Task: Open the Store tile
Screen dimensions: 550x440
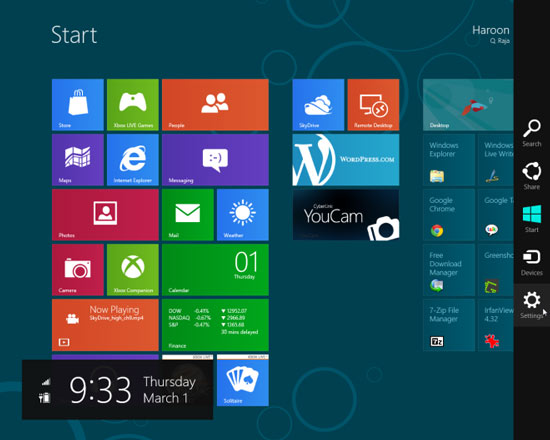Action: tap(78, 105)
